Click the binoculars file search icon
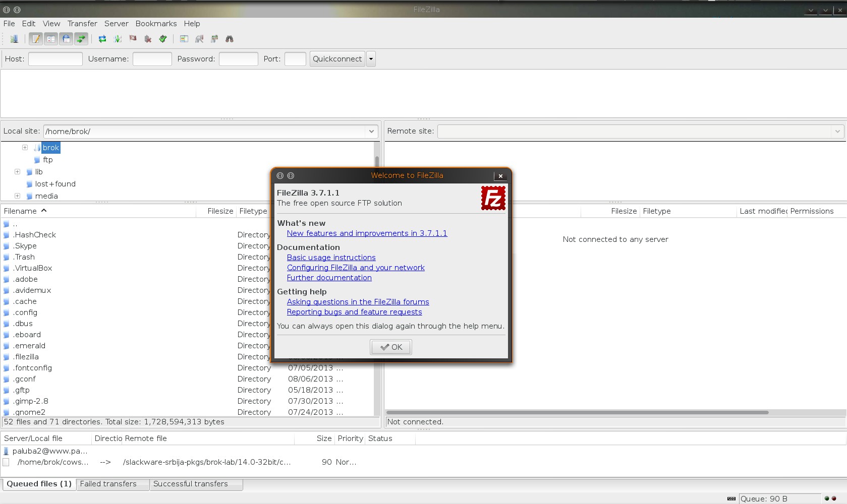Viewport: 847px width, 504px height. pyautogui.click(x=230, y=39)
